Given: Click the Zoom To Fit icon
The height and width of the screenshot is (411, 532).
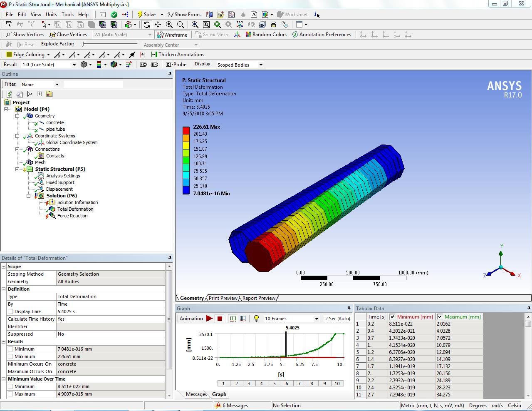Looking at the screenshot, I should tap(195, 25).
